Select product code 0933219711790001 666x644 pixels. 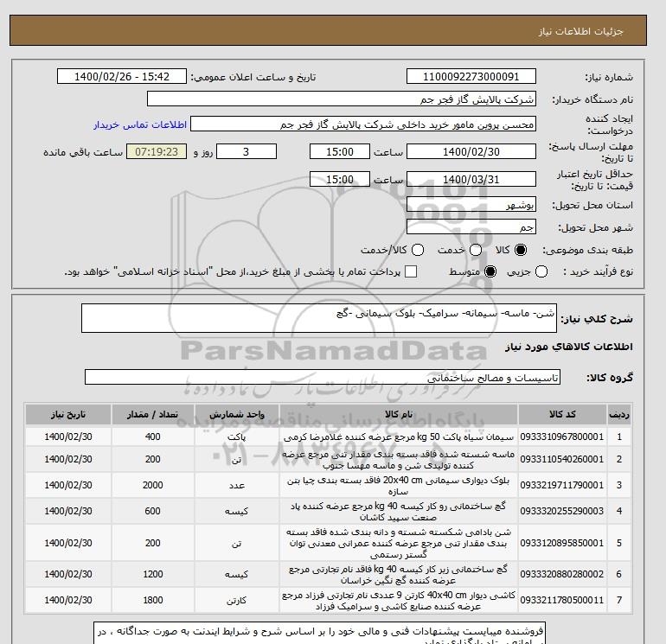tap(562, 485)
